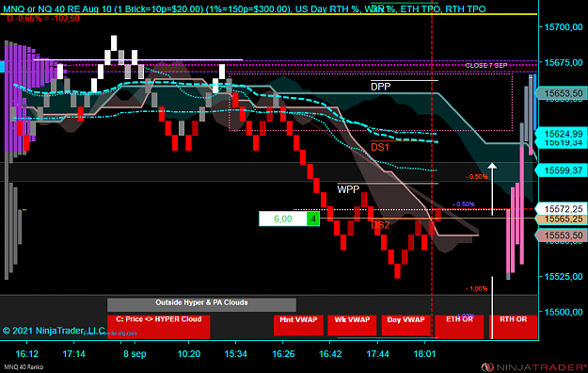Click the 17:44 time axis label

click(x=377, y=354)
